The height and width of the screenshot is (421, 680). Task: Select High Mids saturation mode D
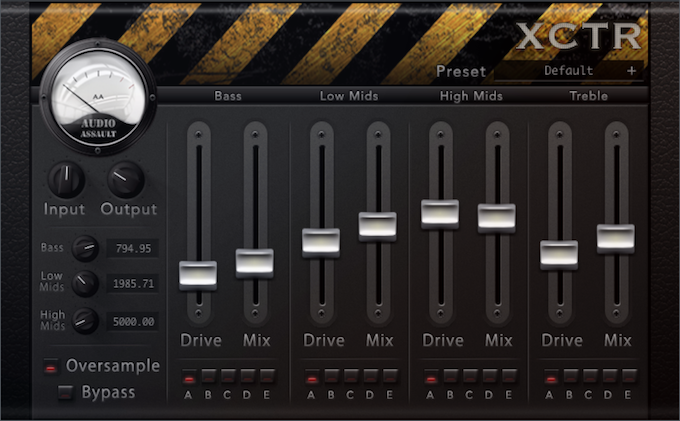click(490, 376)
